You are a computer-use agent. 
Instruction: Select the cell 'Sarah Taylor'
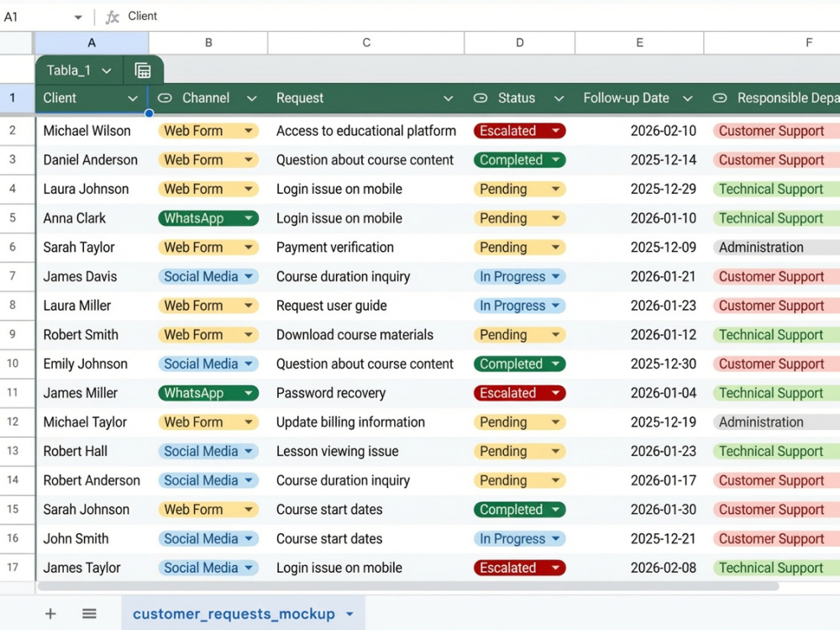(x=92, y=248)
